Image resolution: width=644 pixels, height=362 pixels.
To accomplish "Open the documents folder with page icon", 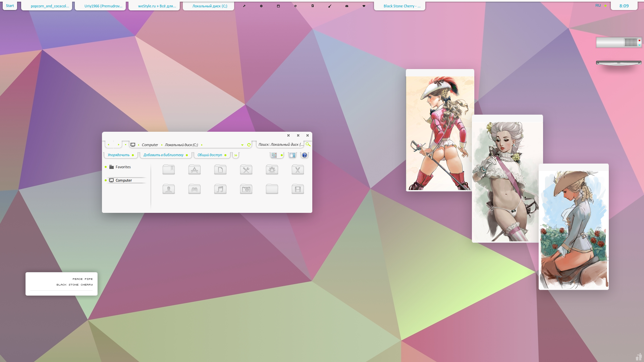I will point(220,170).
